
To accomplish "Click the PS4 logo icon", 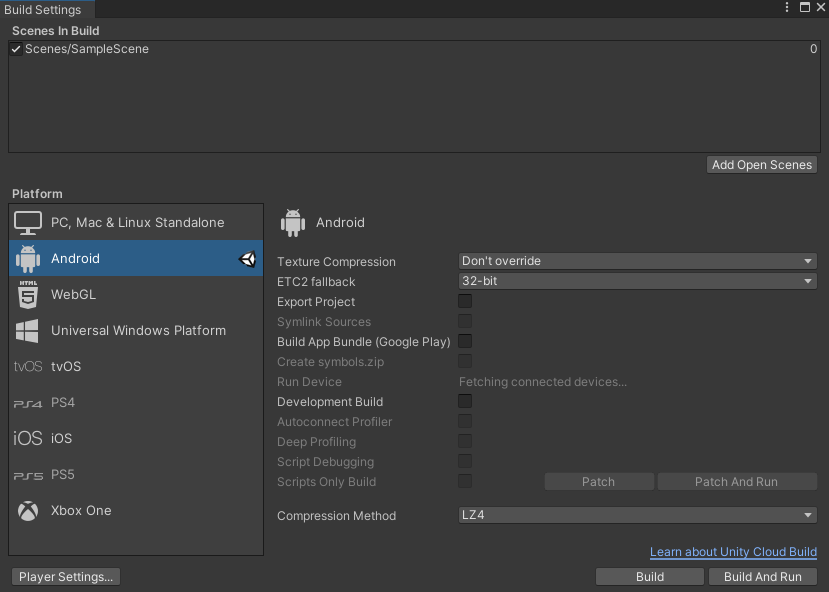I will [x=27, y=403].
